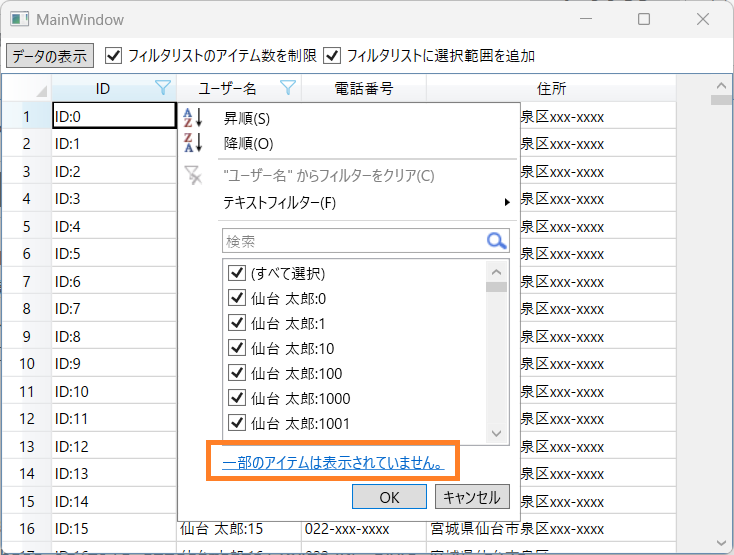Open the 一部のアイテムは表示されていません link

pos(333,462)
